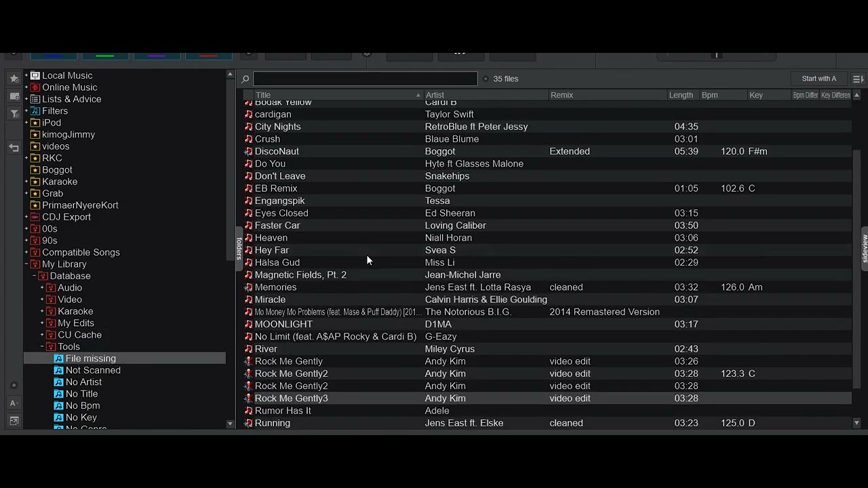Open the sideview panel tab
The image size is (868, 488).
864,248
